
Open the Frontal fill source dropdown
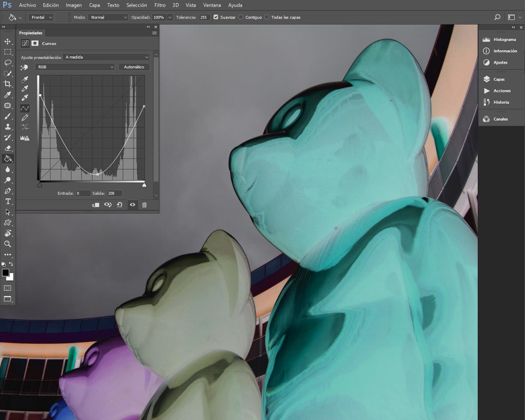point(41,17)
